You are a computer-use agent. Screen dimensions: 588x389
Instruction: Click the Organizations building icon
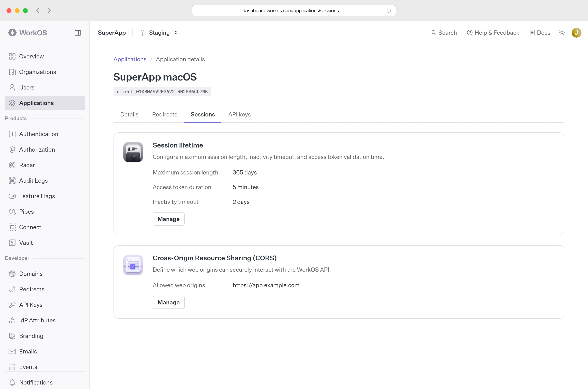click(12, 72)
